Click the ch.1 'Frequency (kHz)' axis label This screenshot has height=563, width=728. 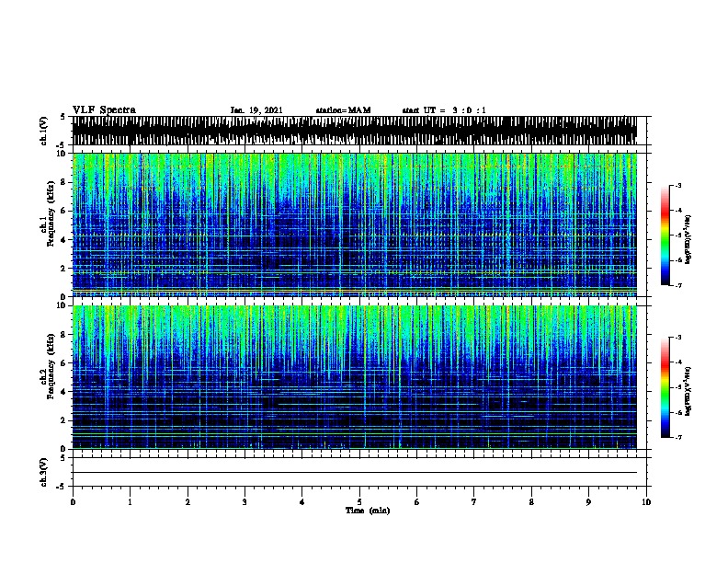(51, 214)
